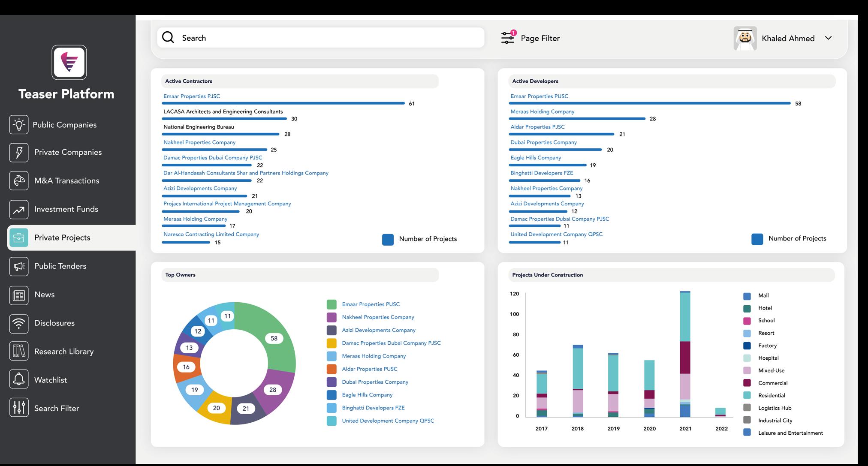Viewport: 868px width, 466px height.
Task: Click the Private Companies lightning icon
Action: [x=19, y=153]
